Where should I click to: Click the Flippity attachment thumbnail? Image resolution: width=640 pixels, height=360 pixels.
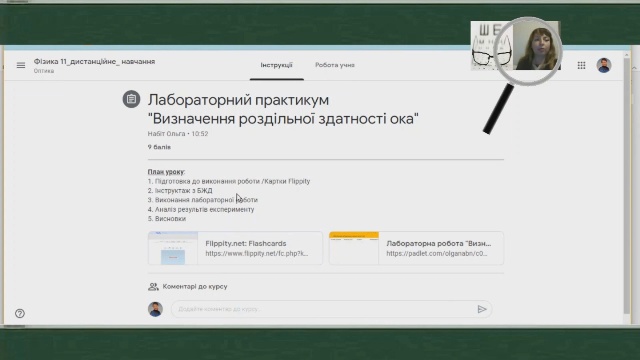[x=173, y=248]
